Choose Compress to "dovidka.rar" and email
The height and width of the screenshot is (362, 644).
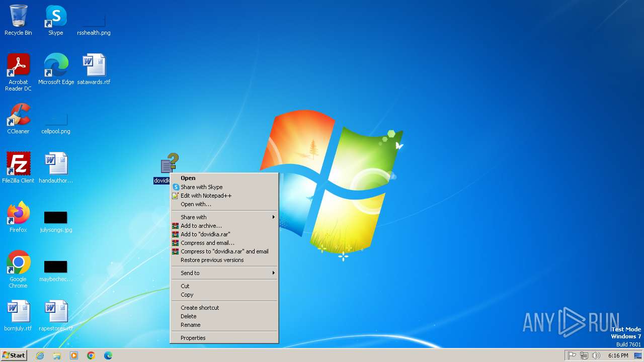[x=224, y=251]
